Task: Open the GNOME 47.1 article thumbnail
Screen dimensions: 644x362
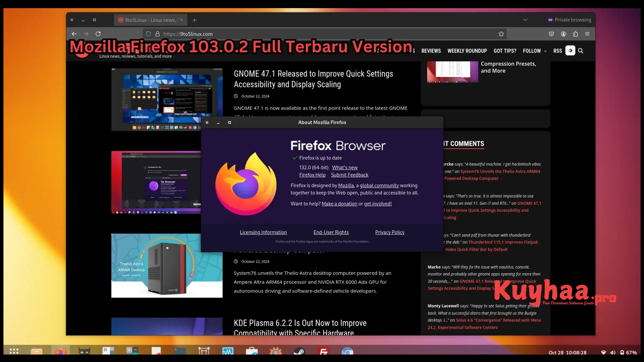Action: [167, 100]
